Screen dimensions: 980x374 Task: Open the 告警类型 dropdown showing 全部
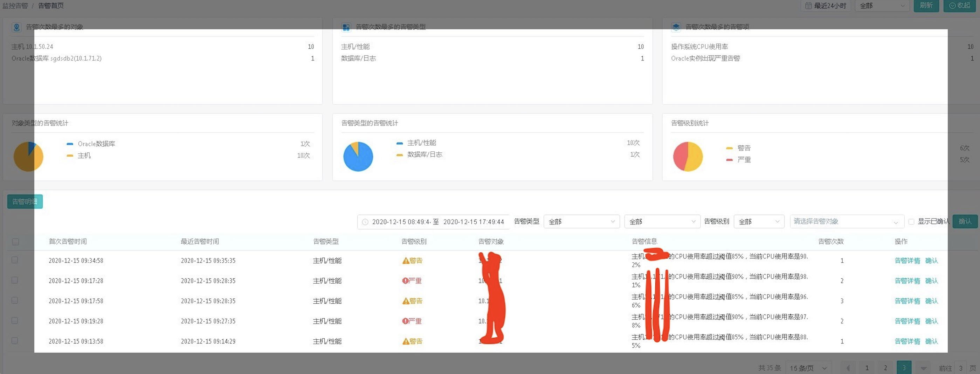click(581, 221)
